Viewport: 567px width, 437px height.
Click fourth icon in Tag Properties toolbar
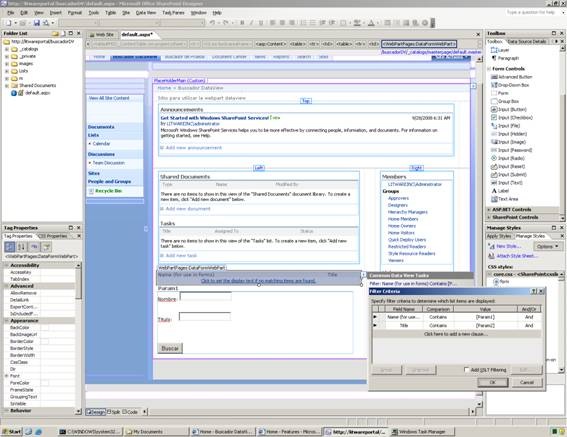tap(46, 247)
